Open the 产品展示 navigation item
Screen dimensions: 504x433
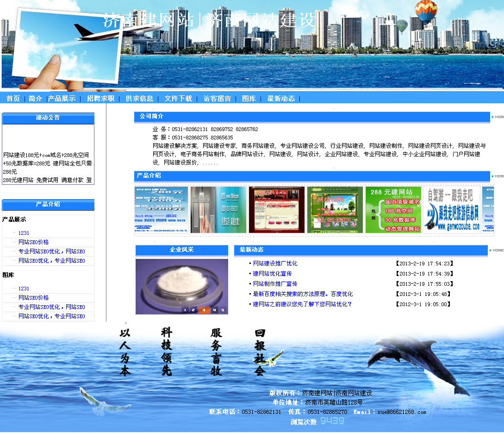pos(62,99)
